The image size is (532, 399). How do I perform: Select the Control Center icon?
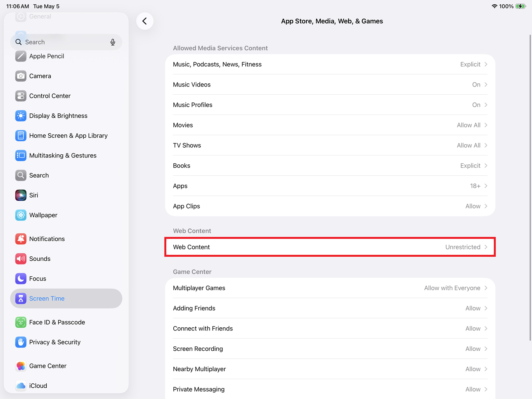coord(21,96)
